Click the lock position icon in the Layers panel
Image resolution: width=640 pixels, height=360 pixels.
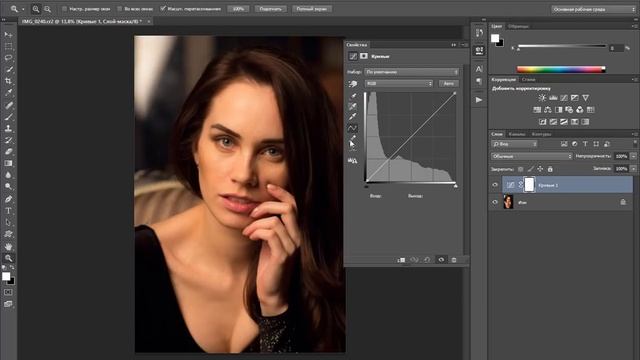pos(540,169)
